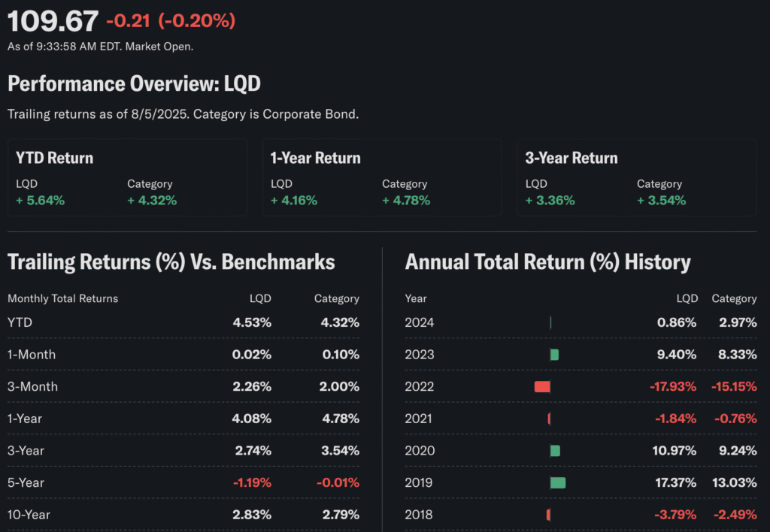
Task: Click LQD 5-Year value -1.19%
Action: [x=252, y=483]
